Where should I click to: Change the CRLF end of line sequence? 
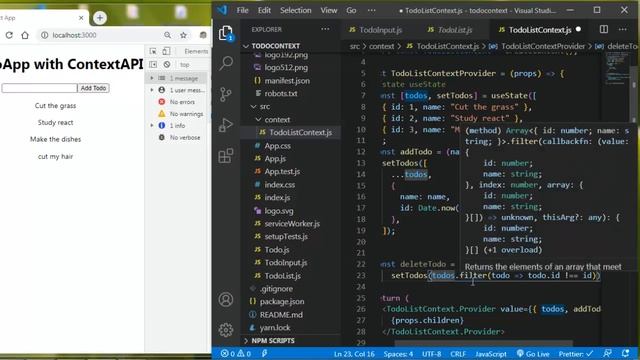click(x=458, y=354)
